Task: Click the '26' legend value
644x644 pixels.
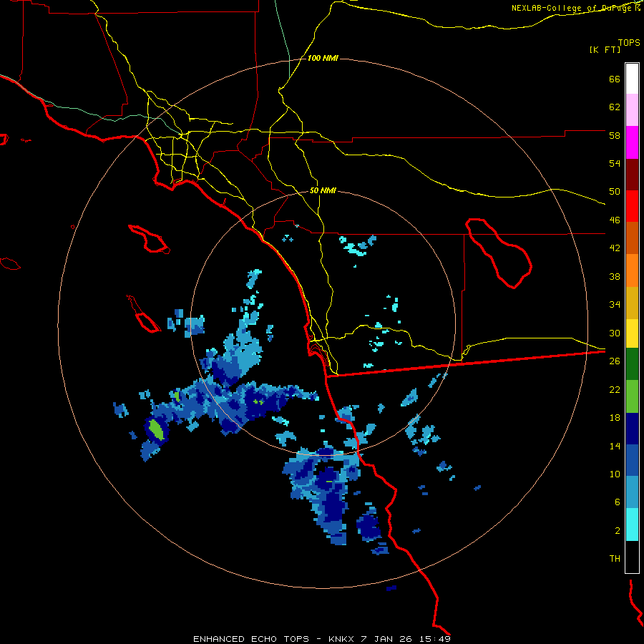Action: pyautogui.click(x=615, y=361)
